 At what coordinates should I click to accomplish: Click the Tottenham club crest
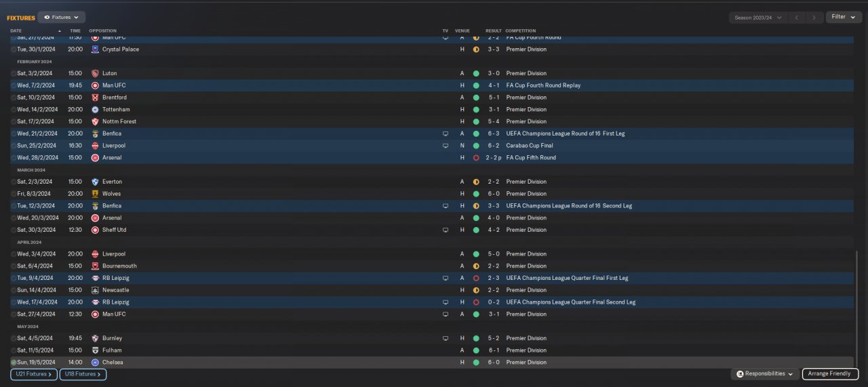pyautogui.click(x=96, y=110)
